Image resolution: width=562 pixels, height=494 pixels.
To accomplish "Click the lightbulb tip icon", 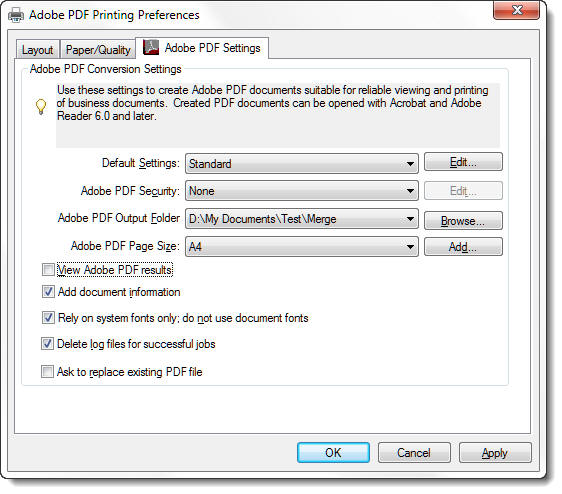I will point(41,106).
